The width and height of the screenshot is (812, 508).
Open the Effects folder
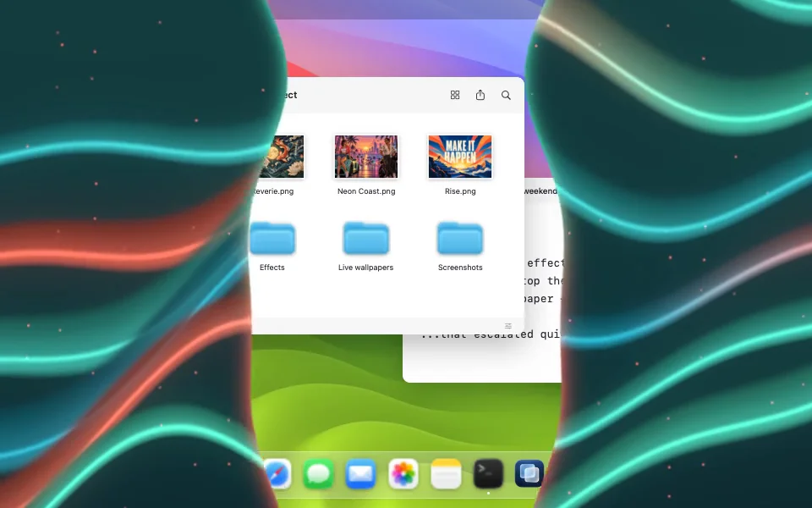tap(272, 239)
